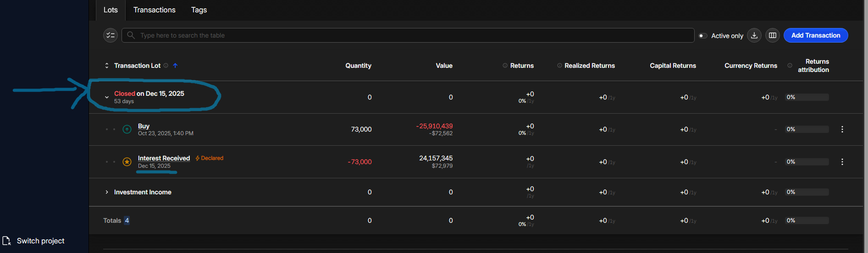Screen dimensions: 868x253
Task: Click the Switch project icon
Action: (6, 241)
